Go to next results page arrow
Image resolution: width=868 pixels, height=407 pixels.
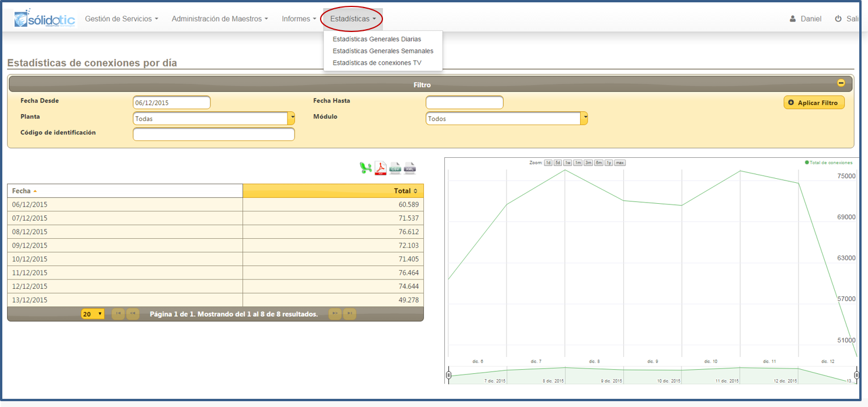[335, 314]
